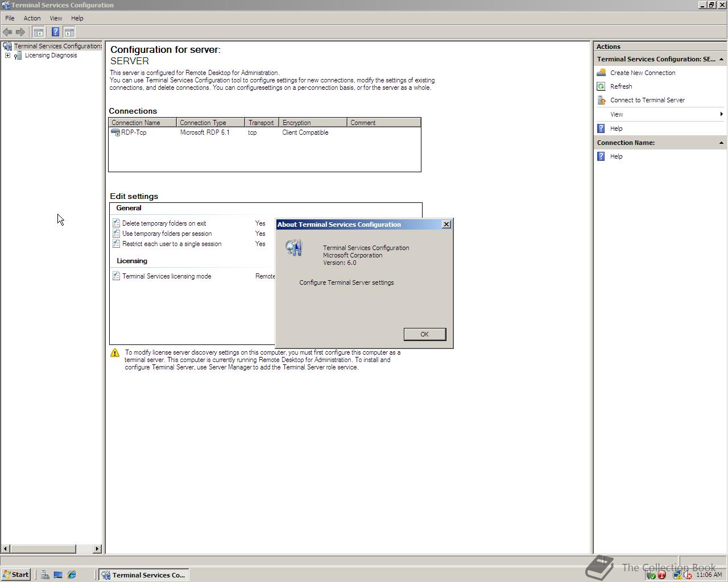Click the network warning tray icon
Screen dimensions: 728x582
(677, 575)
